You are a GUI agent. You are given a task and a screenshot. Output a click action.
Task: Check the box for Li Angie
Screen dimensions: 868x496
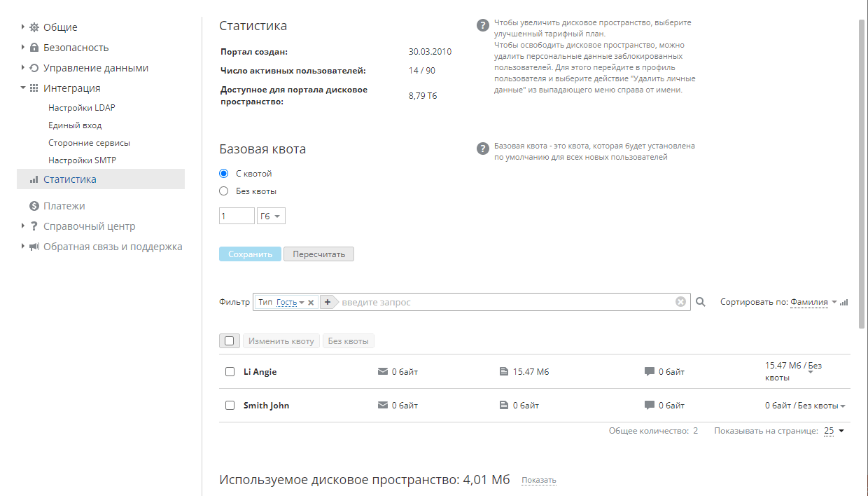pos(230,372)
